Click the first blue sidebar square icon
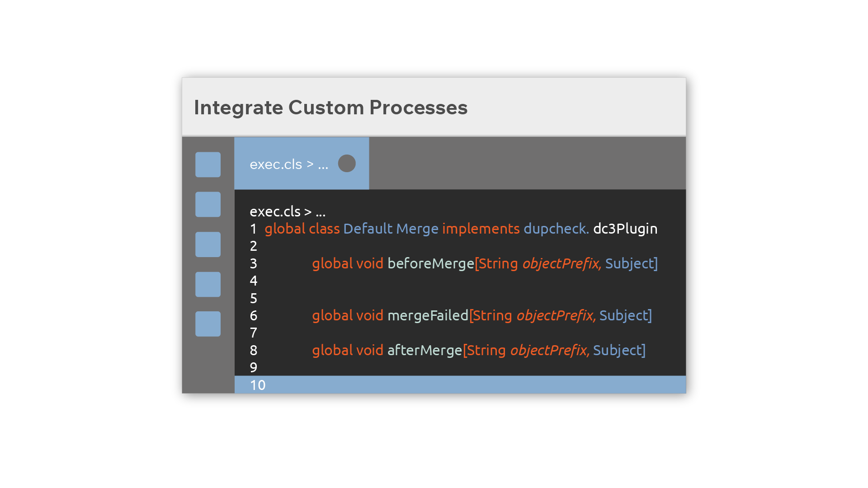Viewport: 868px width, 488px height. [208, 164]
